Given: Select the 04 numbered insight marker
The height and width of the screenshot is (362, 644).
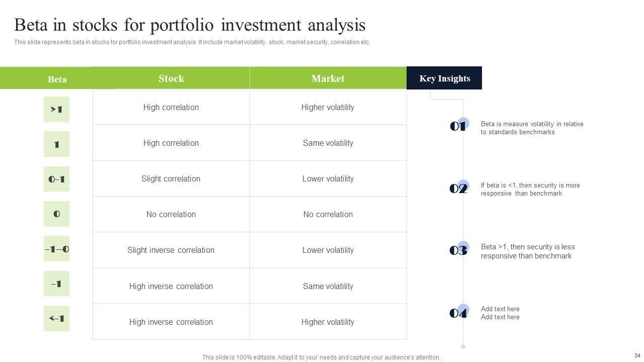Looking at the screenshot, I should pos(458,313).
